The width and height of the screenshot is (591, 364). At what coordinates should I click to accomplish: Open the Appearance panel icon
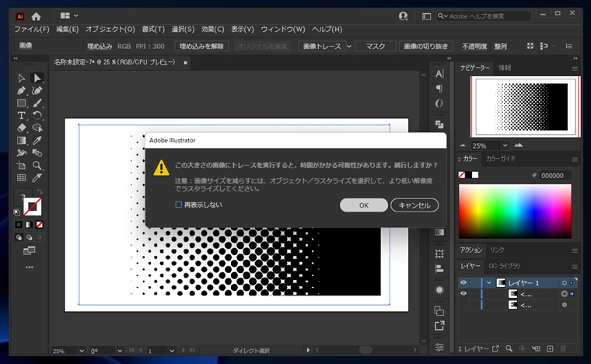coord(439,290)
